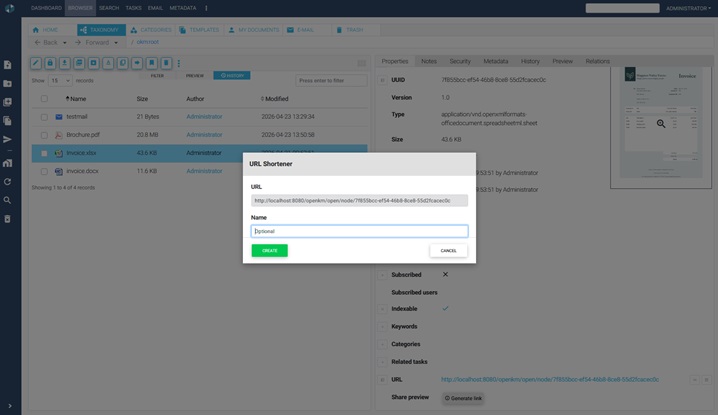Switch to the Templates tab
Viewport: 718px width, 415px height.
(199, 30)
